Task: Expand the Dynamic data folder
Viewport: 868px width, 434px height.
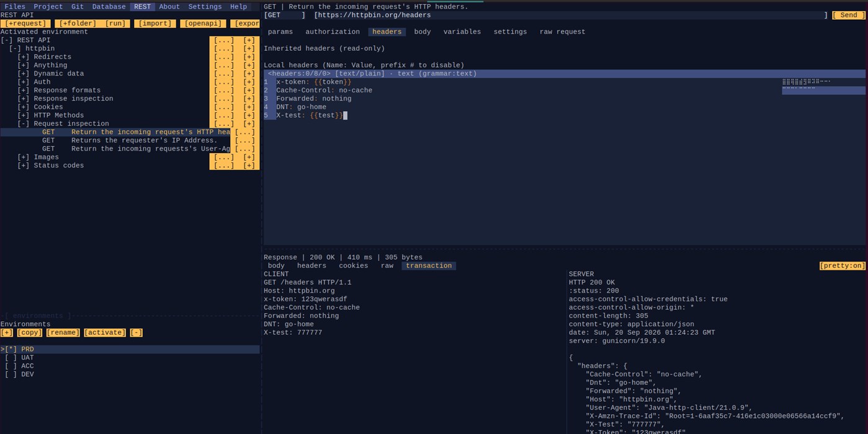Action: pyautogui.click(x=24, y=74)
